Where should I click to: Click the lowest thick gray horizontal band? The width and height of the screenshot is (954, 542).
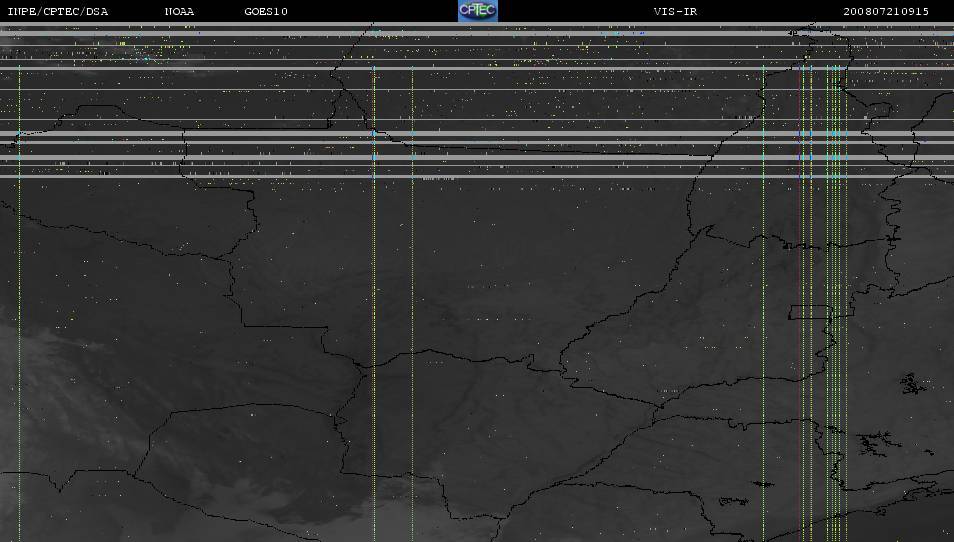(477, 176)
